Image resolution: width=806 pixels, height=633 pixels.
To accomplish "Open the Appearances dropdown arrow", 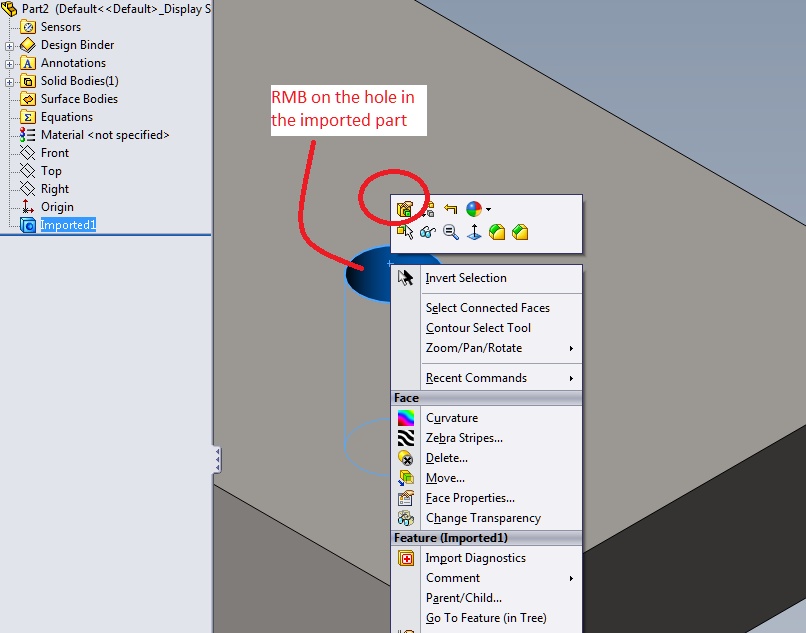I will point(488,209).
